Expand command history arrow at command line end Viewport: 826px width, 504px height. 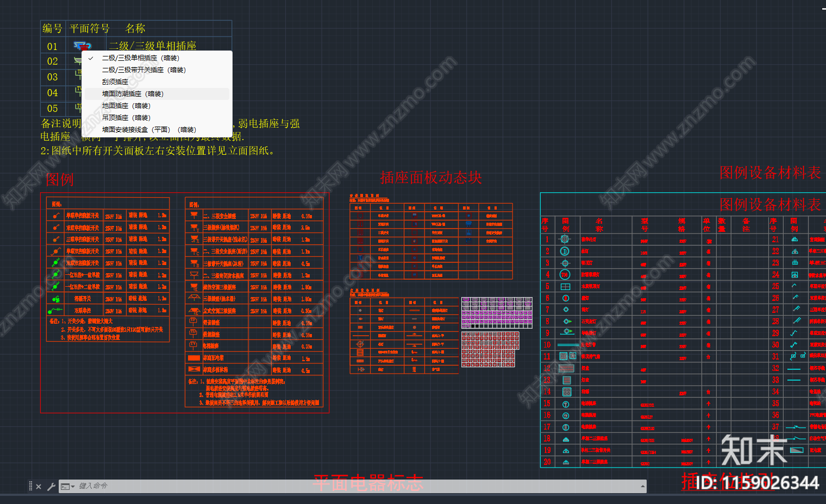coord(643,486)
